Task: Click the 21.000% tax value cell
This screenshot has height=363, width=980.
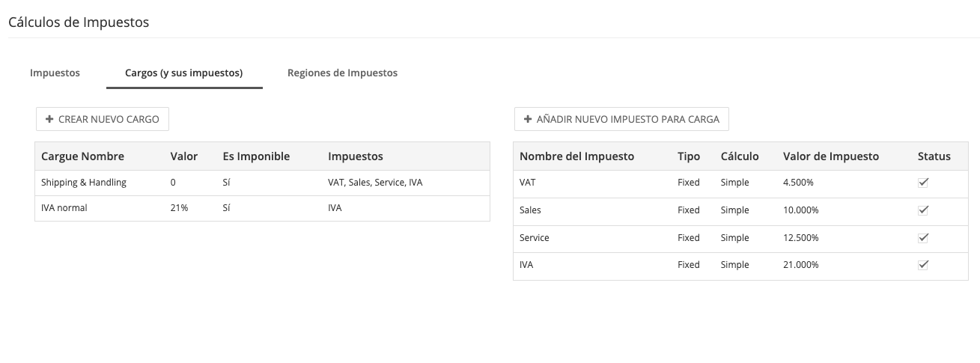Action: (800, 265)
